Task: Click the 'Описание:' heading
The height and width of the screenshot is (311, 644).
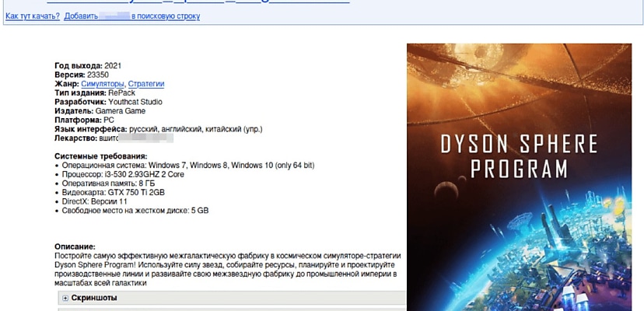Action: (75, 247)
